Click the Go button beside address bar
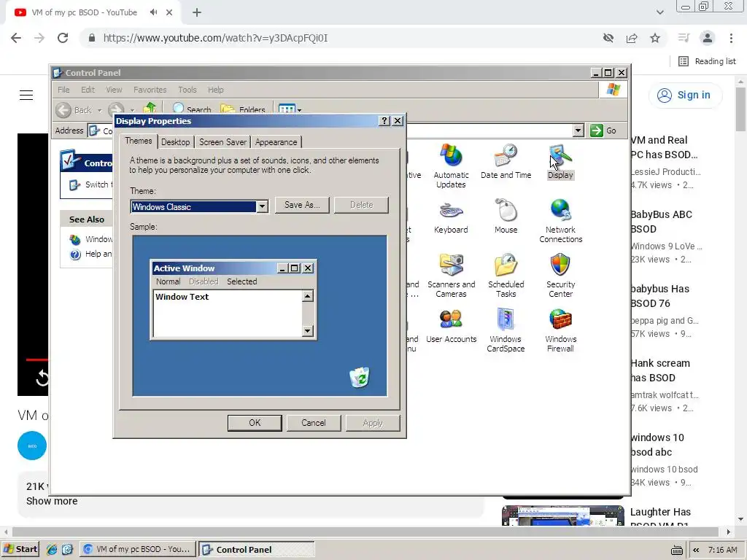The image size is (747, 560). point(603,131)
